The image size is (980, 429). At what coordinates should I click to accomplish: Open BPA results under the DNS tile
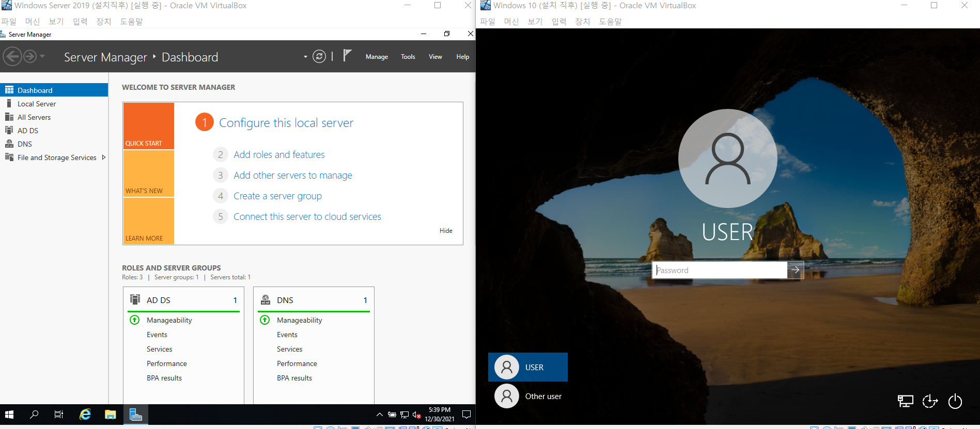[294, 378]
